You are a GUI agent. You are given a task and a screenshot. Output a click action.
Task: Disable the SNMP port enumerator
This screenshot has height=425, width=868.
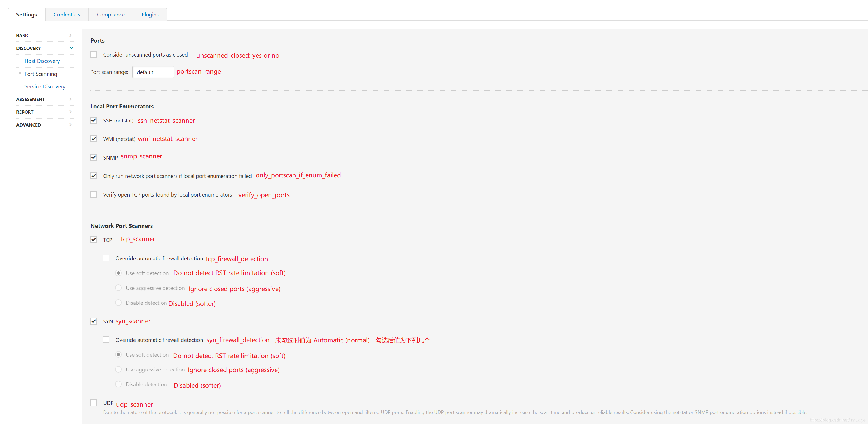[x=94, y=157]
